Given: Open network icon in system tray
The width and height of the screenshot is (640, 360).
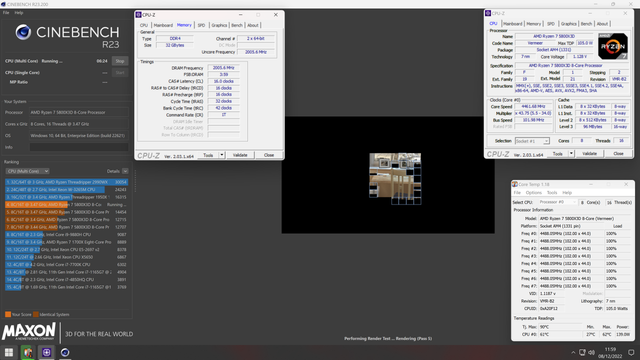Looking at the screenshot, I should point(582,352).
